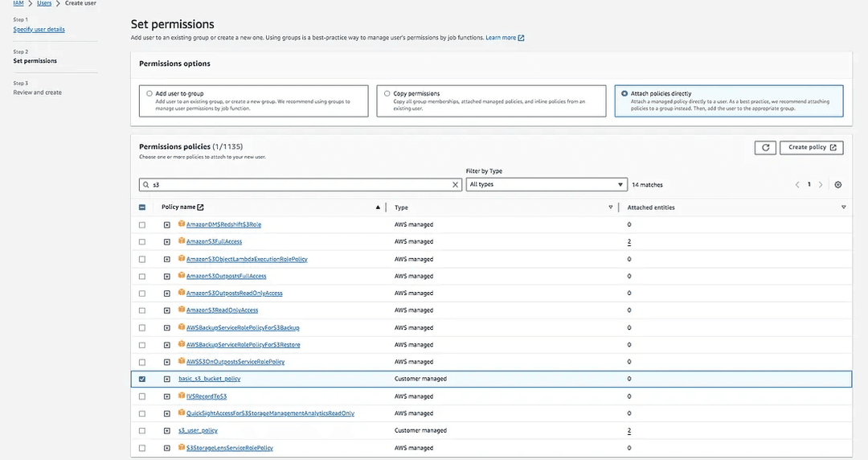The image size is (868, 460).
Task: Click the Policy name column header
Action: coord(178,207)
